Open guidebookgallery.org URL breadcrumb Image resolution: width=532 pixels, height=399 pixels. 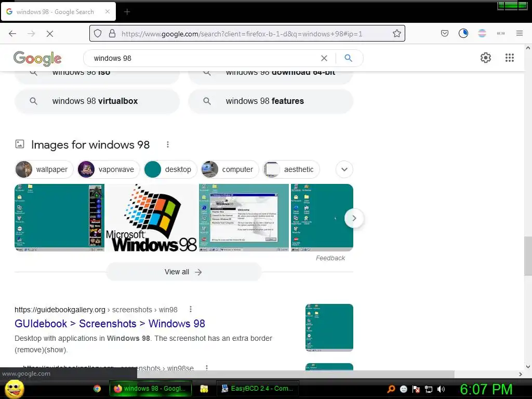96,310
